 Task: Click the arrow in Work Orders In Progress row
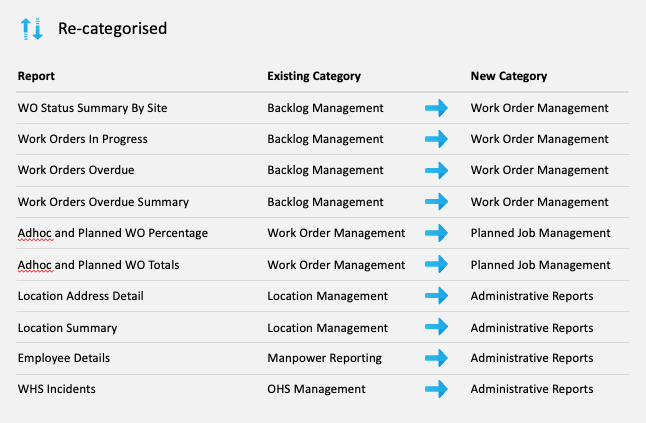click(436, 139)
